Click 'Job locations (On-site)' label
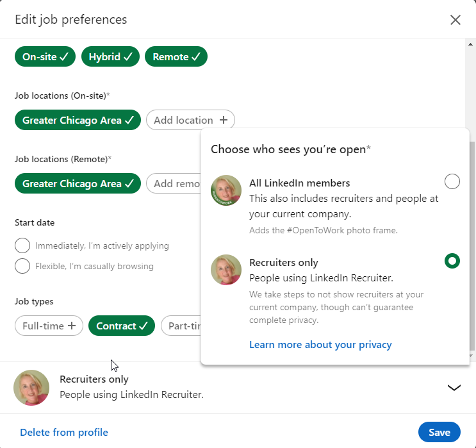Screen dimensions: 476x448 click(62, 95)
